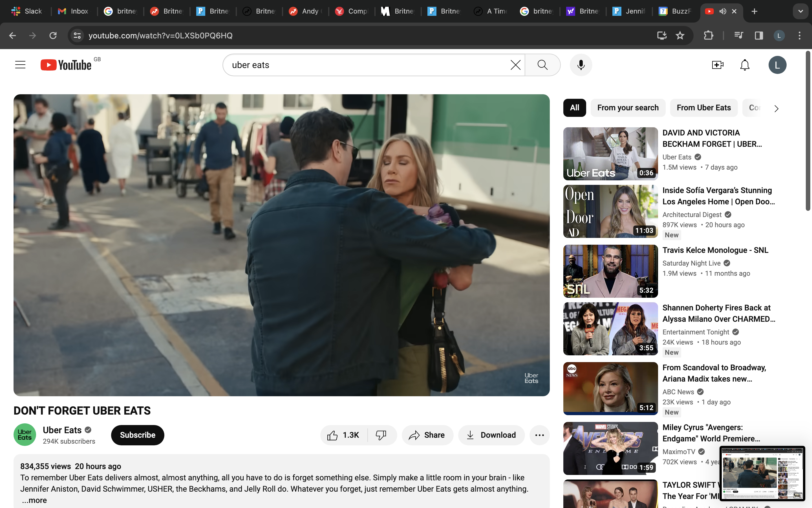
Task: Click the 834,355 views text
Action: click(x=46, y=466)
